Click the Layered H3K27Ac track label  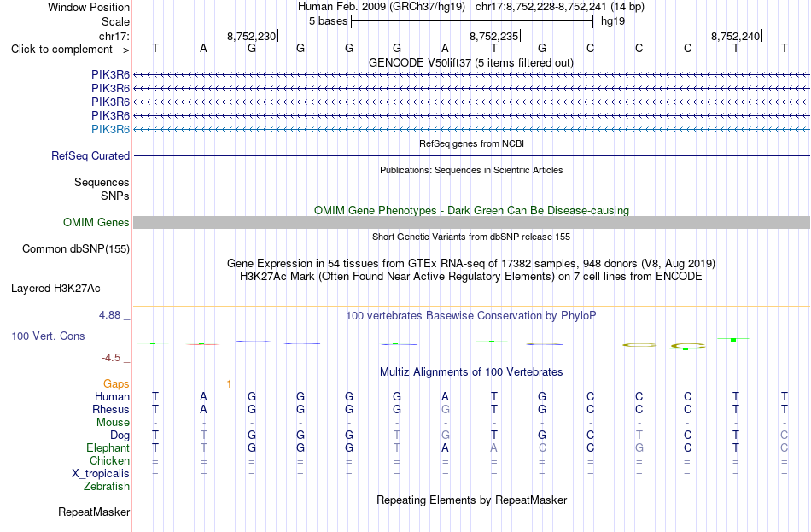[x=55, y=289]
